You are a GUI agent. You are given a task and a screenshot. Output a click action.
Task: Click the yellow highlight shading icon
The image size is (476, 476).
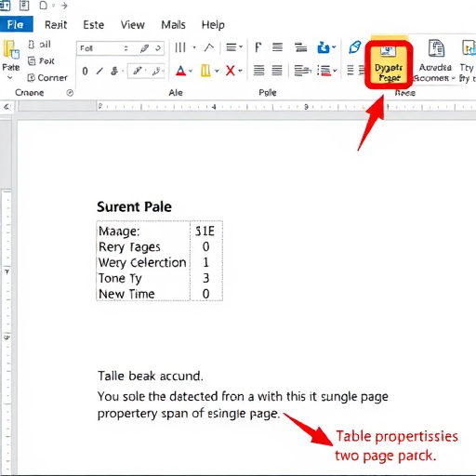pos(205,71)
